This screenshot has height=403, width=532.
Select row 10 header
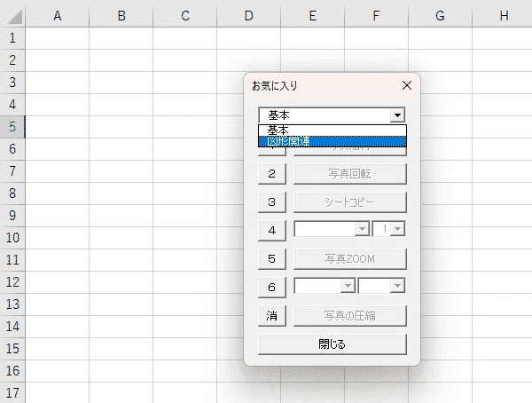pos(12,238)
